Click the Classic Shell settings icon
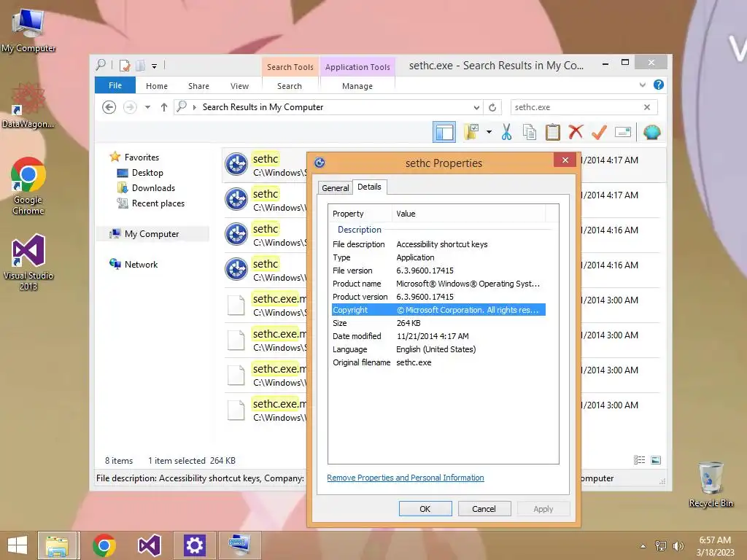This screenshot has height=560, width=747. tap(651, 132)
